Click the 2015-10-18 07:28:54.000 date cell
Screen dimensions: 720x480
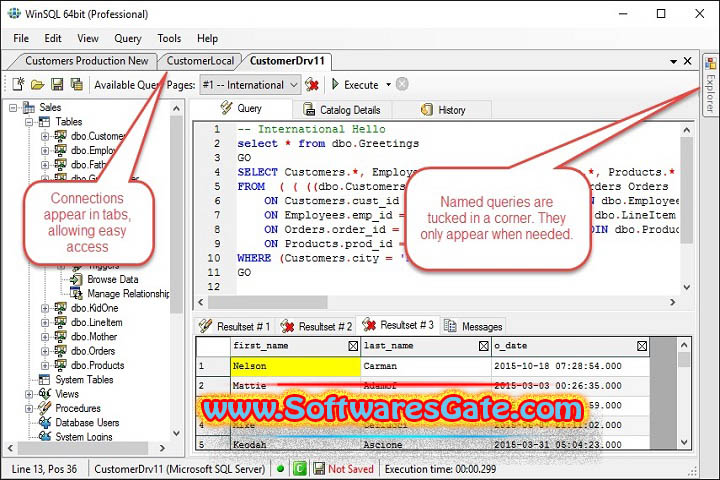(570, 366)
